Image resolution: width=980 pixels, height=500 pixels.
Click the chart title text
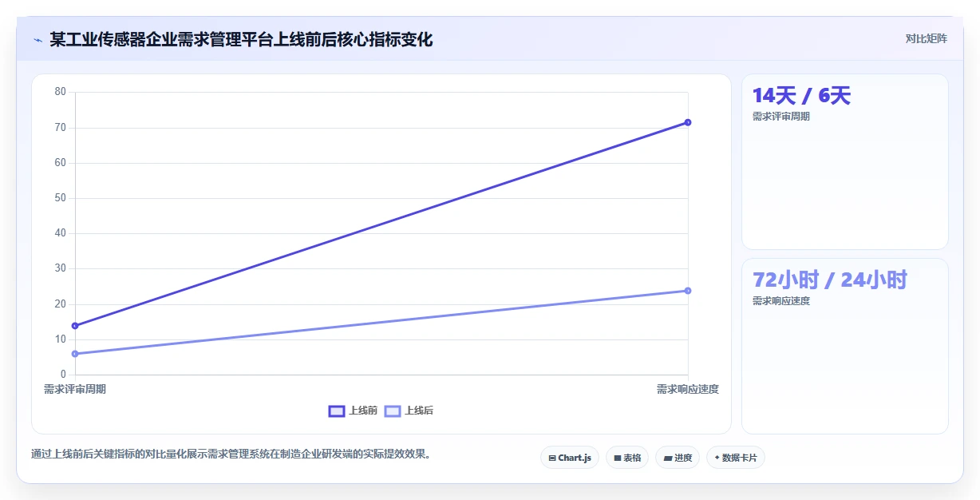coord(241,39)
